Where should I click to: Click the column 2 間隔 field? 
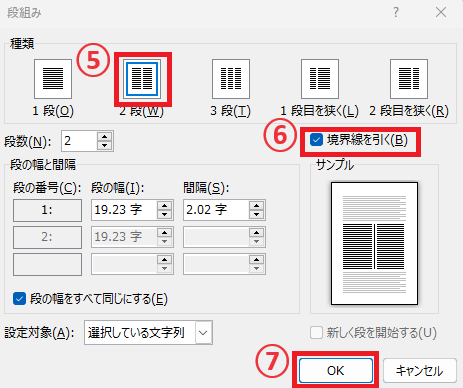(x=216, y=237)
